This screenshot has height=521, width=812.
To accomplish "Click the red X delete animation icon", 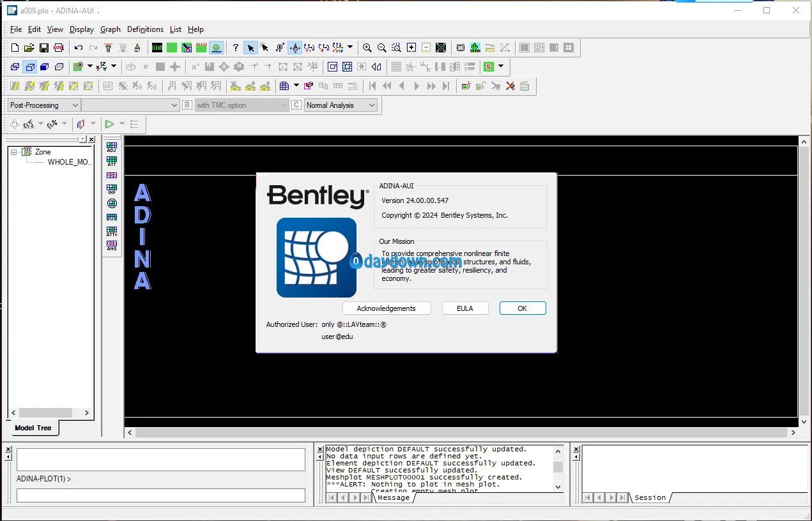I will point(510,86).
